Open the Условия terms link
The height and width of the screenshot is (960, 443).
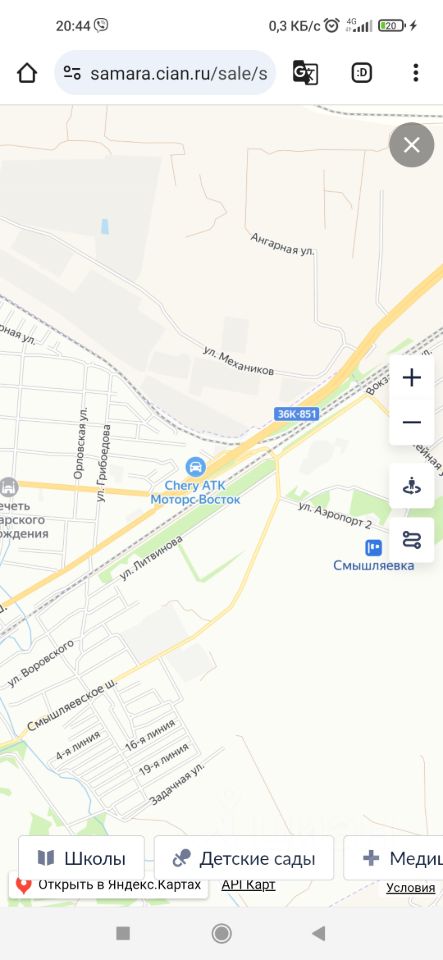click(411, 888)
